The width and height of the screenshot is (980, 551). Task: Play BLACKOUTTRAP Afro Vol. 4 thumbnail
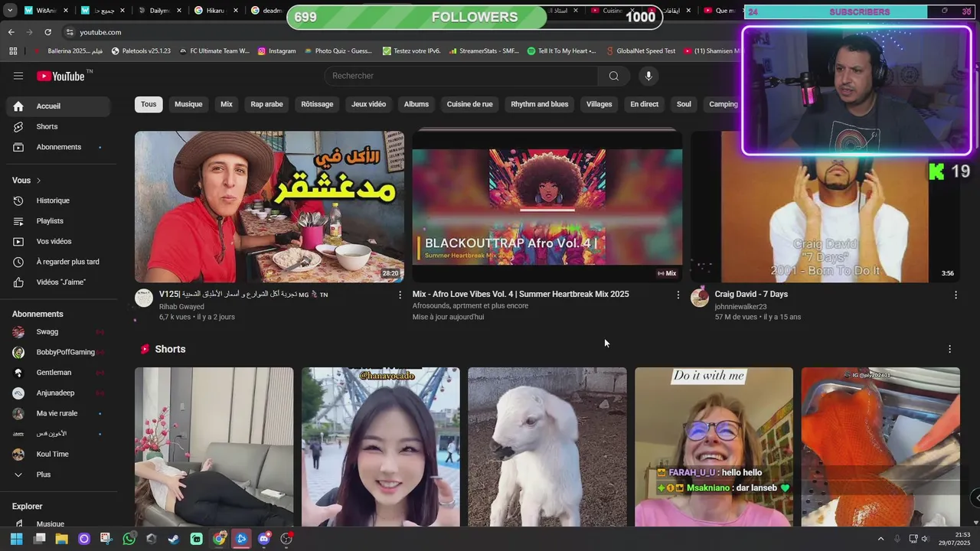coord(547,207)
